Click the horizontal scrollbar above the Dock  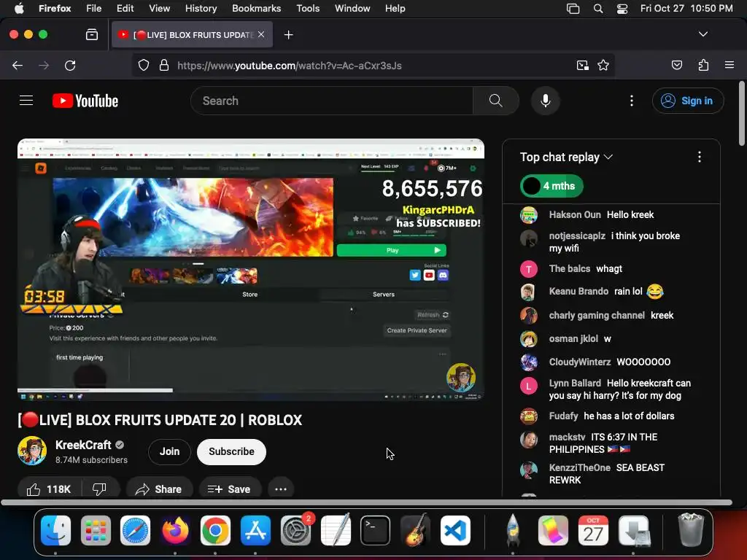[x=366, y=502]
